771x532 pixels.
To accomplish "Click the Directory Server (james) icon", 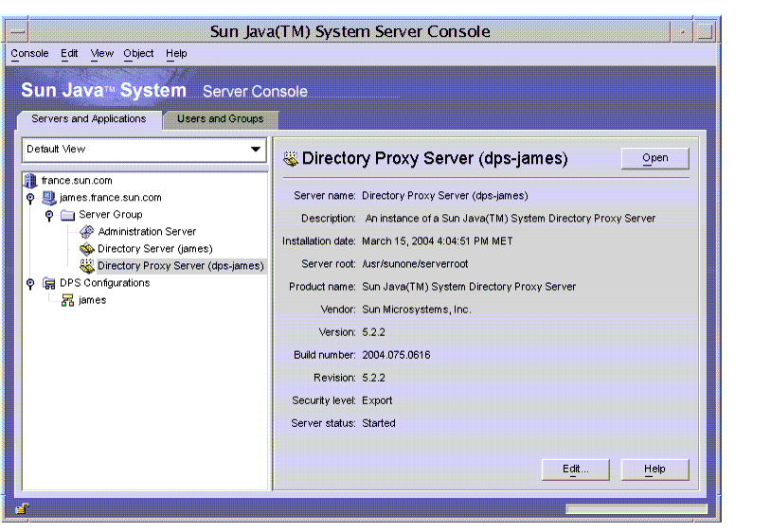I will [x=87, y=249].
